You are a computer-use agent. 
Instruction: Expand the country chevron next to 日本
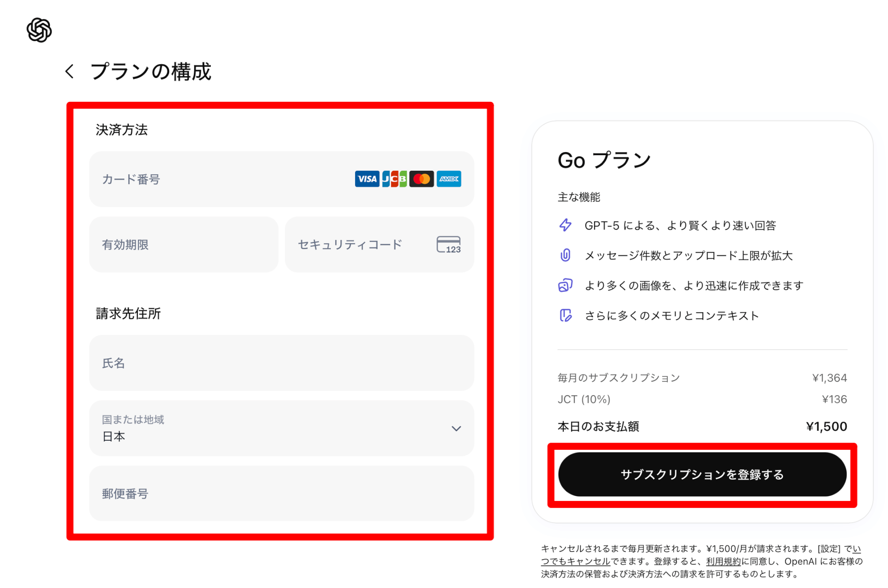[x=456, y=429]
